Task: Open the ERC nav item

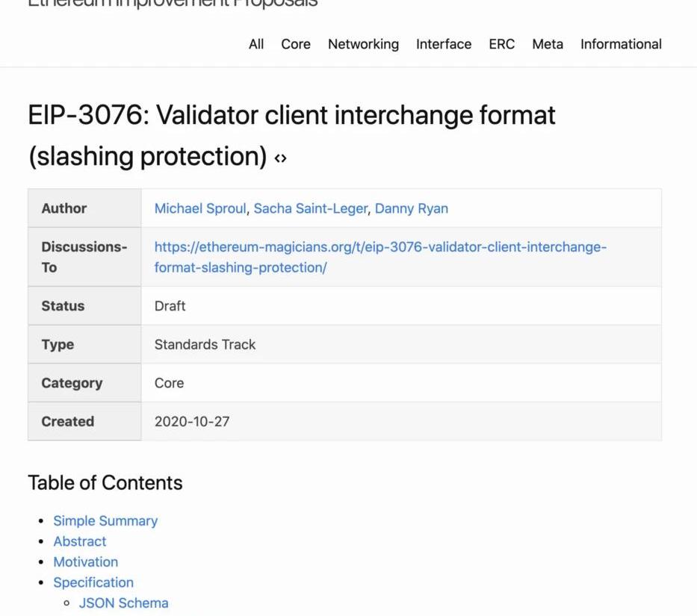Action: (501, 44)
